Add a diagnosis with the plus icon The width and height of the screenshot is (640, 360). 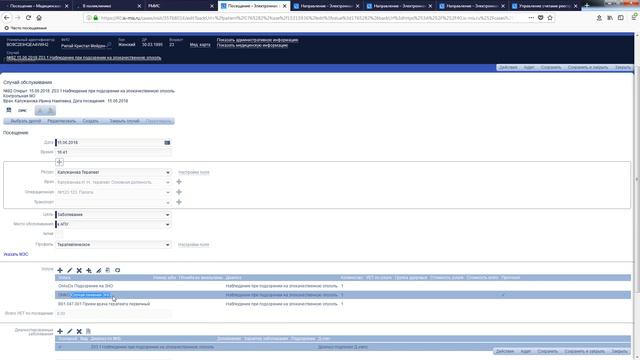click(x=60, y=331)
